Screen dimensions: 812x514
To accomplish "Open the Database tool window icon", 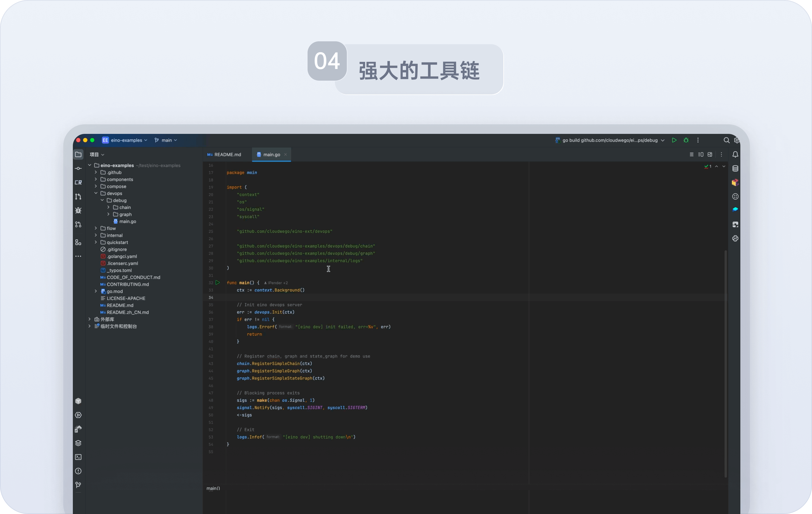I will pyautogui.click(x=735, y=169).
